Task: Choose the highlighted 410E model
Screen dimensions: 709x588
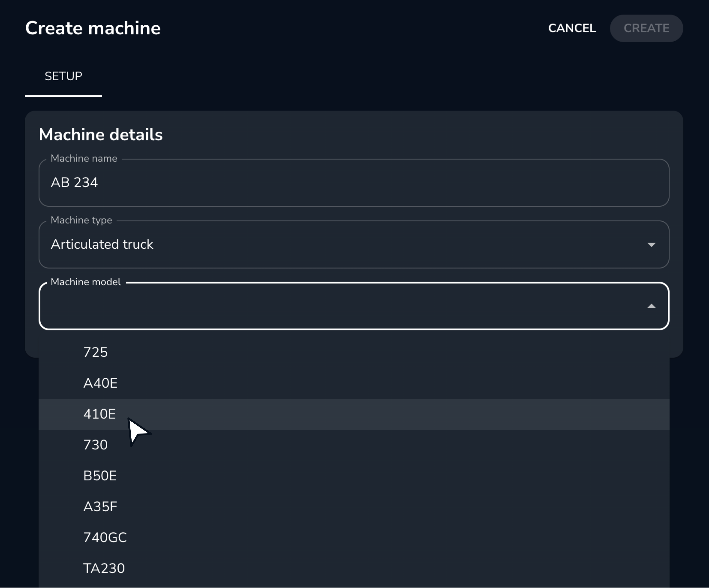Action: pos(100,414)
